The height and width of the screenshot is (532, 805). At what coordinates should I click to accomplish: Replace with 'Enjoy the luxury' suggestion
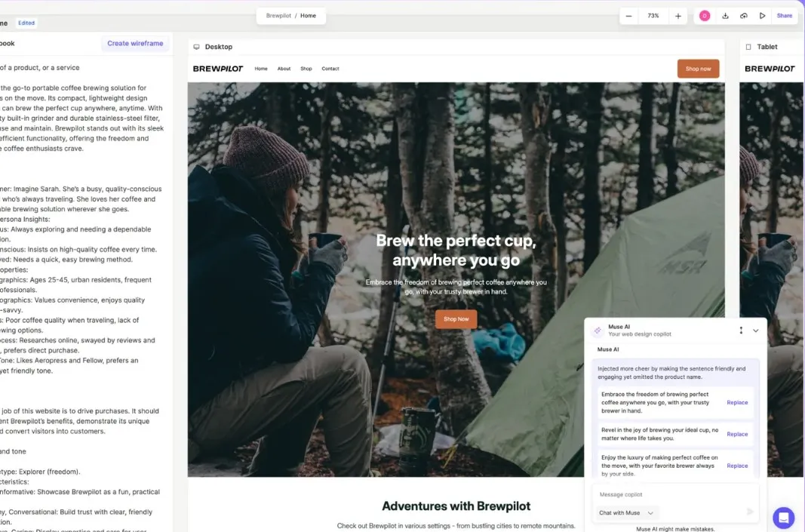tap(737, 466)
